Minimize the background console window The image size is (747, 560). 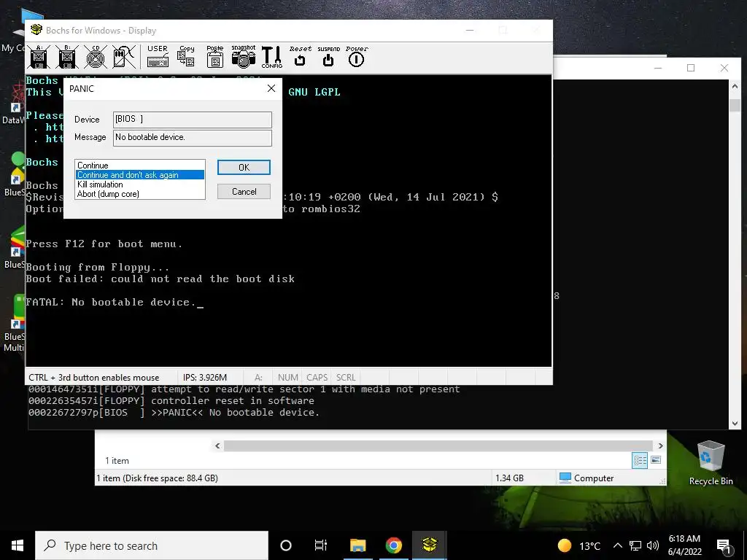[x=658, y=68]
